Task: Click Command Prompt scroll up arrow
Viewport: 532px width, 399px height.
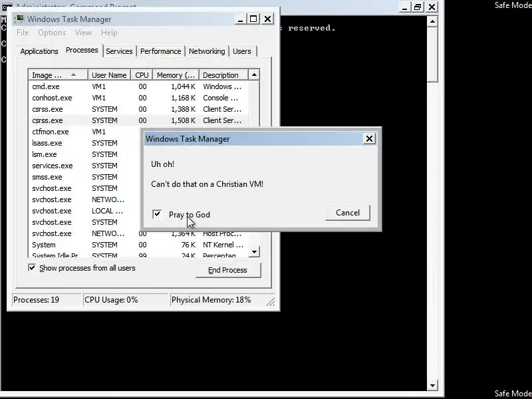Action: point(432,21)
